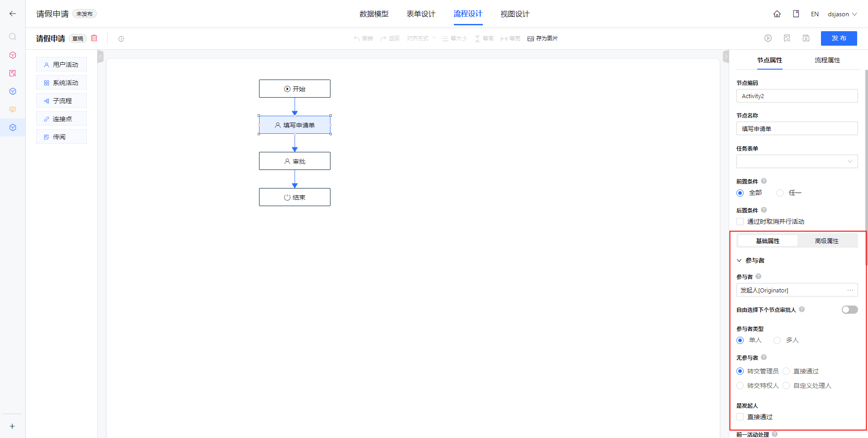
Task: Open the 流程属性 tab
Action: 827,60
